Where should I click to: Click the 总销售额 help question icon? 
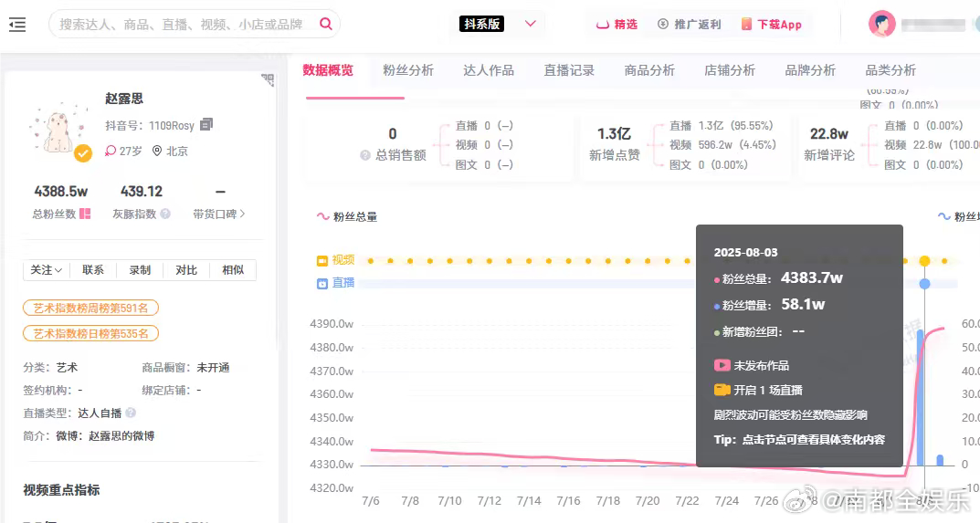365,155
